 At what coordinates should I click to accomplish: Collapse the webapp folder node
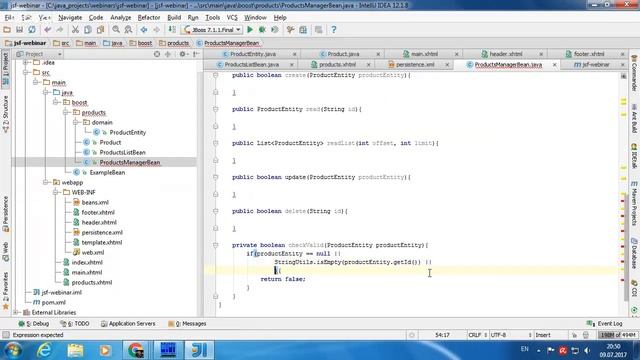click(46, 182)
